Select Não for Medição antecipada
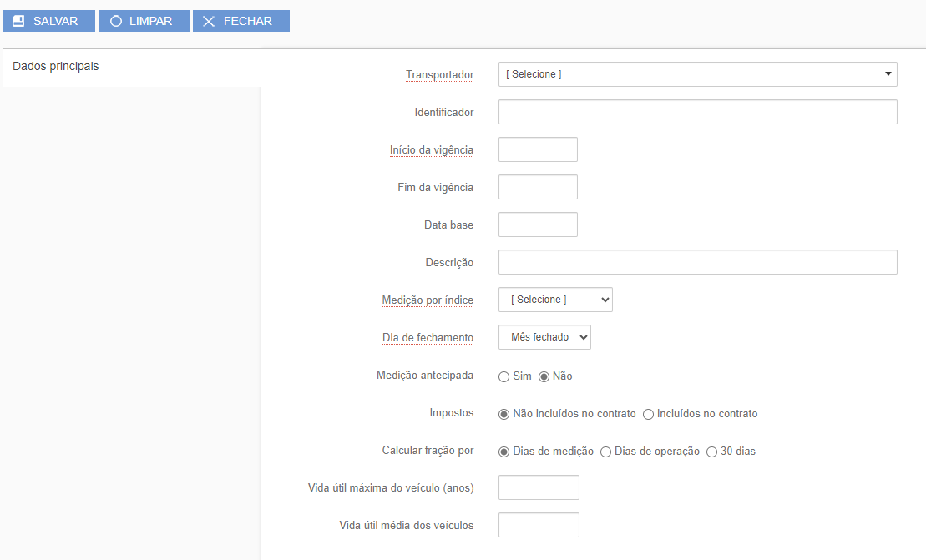Image resolution: width=926 pixels, height=560 pixels. [x=544, y=376]
